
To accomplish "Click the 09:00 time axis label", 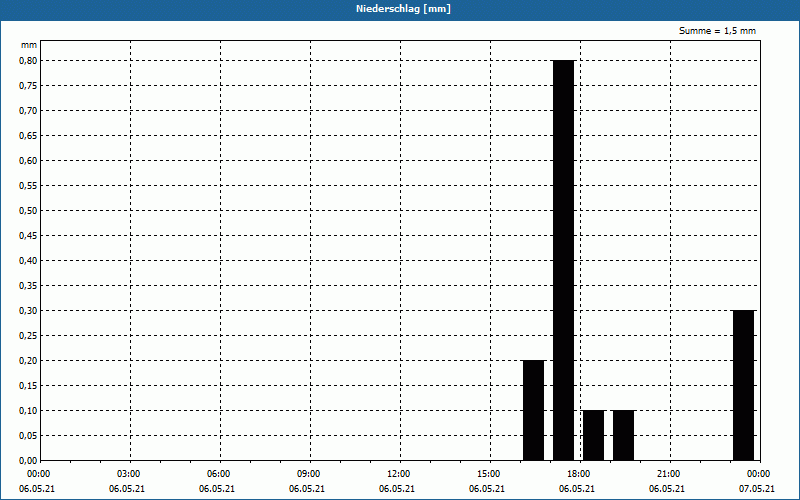I will pos(310,474).
